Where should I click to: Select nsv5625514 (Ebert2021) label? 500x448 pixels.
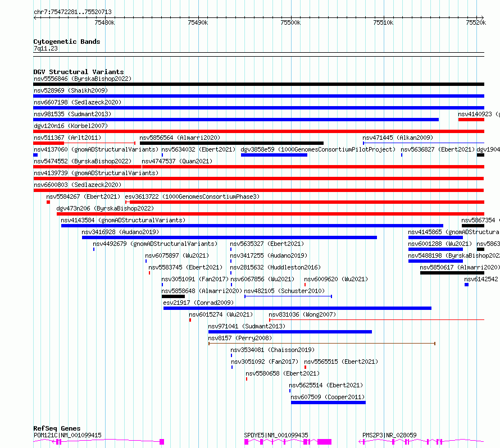click(326, 385)
